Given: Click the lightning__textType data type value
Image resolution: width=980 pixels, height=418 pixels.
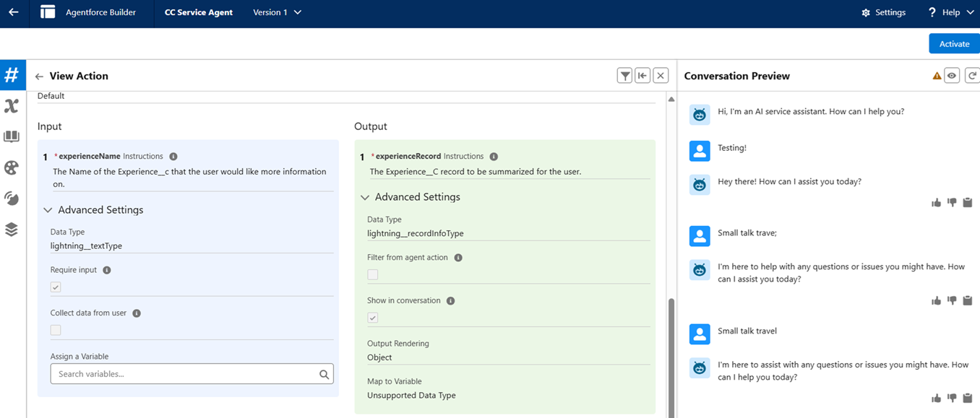Looking at the screenshot, I should pyautogui.click(x=86, y=246).
